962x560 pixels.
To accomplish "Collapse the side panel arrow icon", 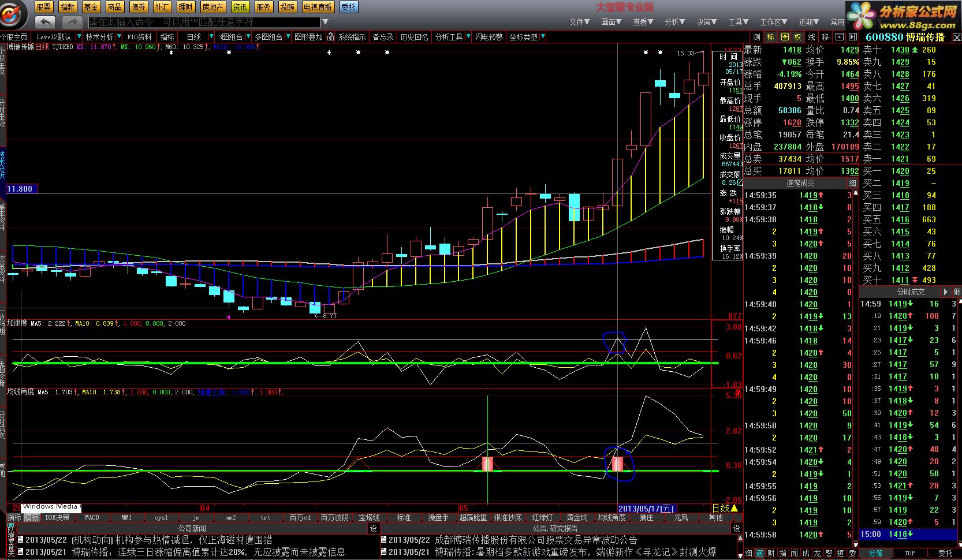I will pyautogui.click(x=852, y=37).
